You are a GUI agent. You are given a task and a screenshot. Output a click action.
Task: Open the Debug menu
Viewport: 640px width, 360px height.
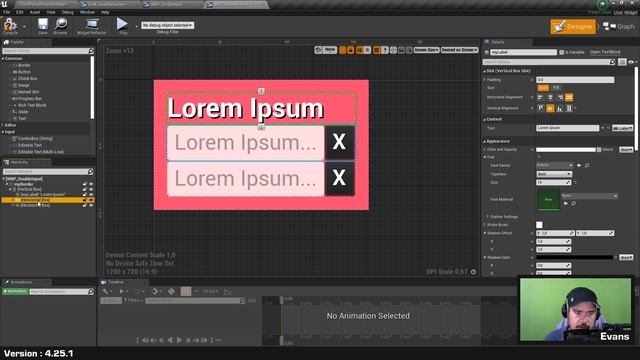pyautogui.click(x=67, y=12)
